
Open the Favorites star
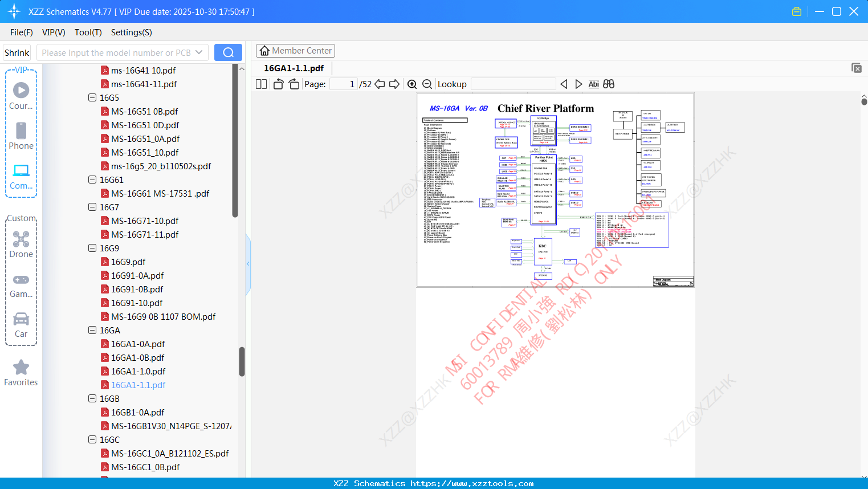point(21,373)
